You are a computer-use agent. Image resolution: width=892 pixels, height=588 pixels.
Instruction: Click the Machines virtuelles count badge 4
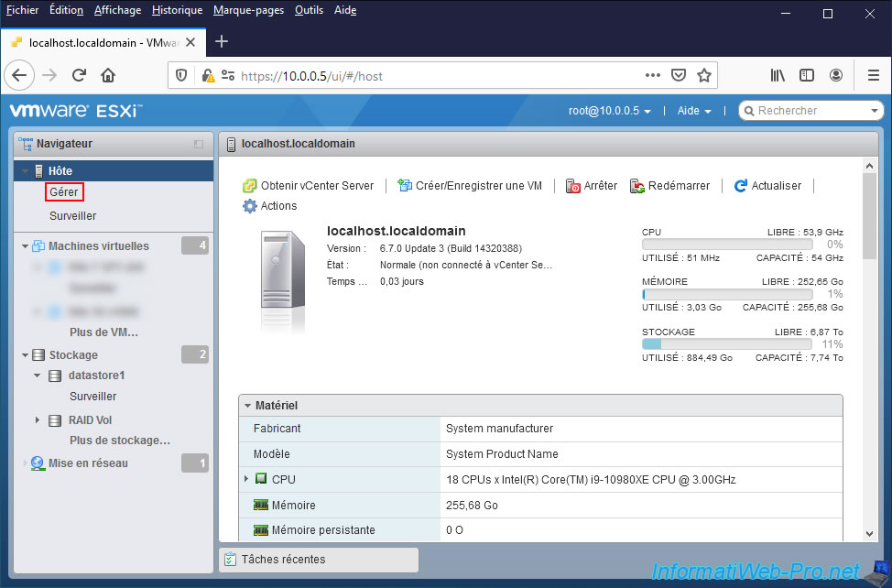click(x=195, y=245)
